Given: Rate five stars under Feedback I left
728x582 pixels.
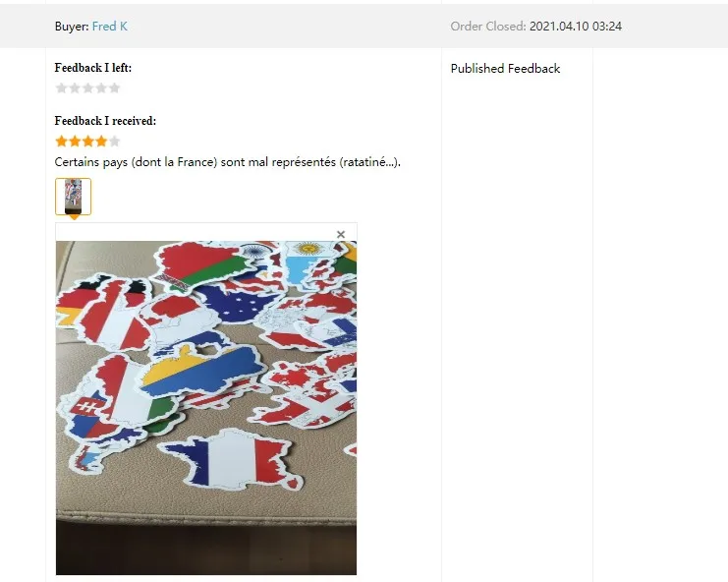Looking at the screenshot, I should (115, 88).
